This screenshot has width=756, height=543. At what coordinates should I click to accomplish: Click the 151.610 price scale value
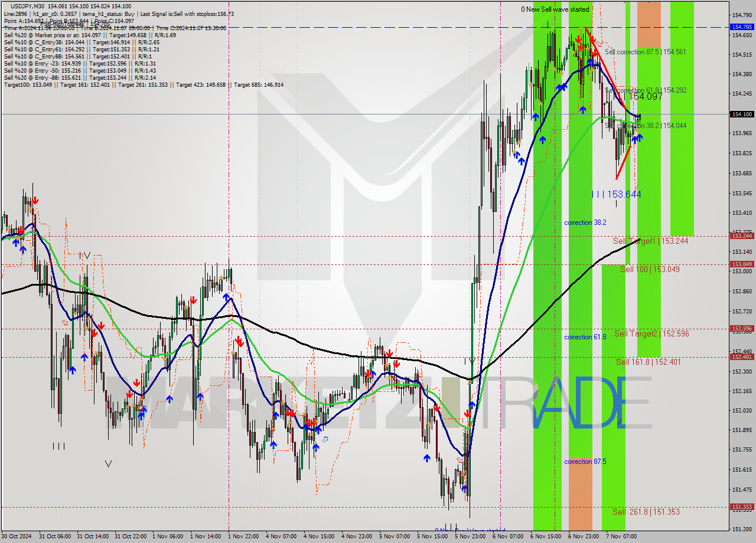pyautogui.click(x=742, y=470)
